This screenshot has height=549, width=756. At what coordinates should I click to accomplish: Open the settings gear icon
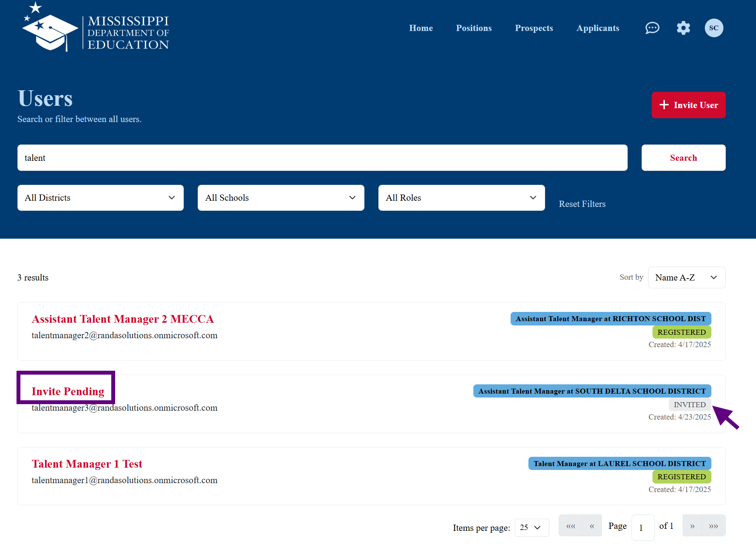pos(683,28)
